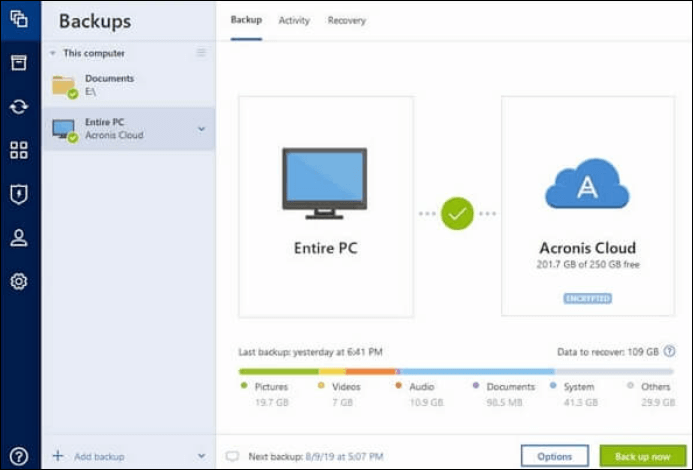Click the Pictures legend label
This screenshot has width=693, height=470.
point(271,387)
